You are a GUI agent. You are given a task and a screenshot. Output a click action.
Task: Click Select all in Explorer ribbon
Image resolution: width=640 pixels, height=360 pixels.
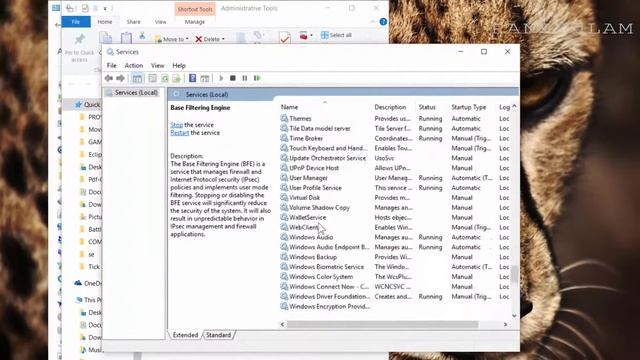click(336, 35)
